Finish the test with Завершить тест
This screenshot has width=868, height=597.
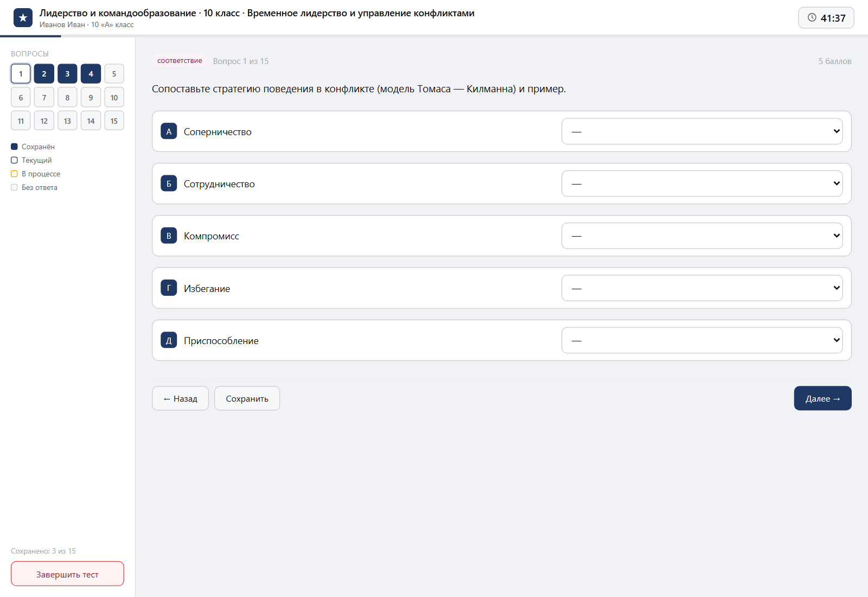67,574
